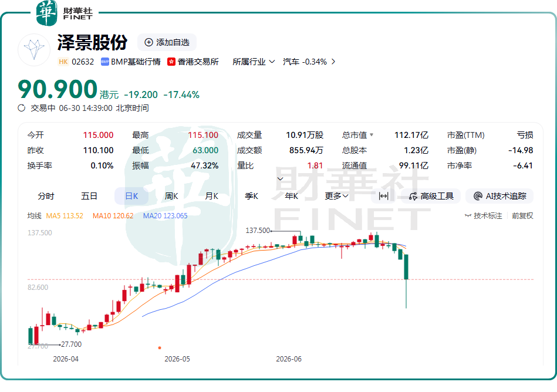Click the 2026-04 date axis label
557x392 pixels.
66,359
